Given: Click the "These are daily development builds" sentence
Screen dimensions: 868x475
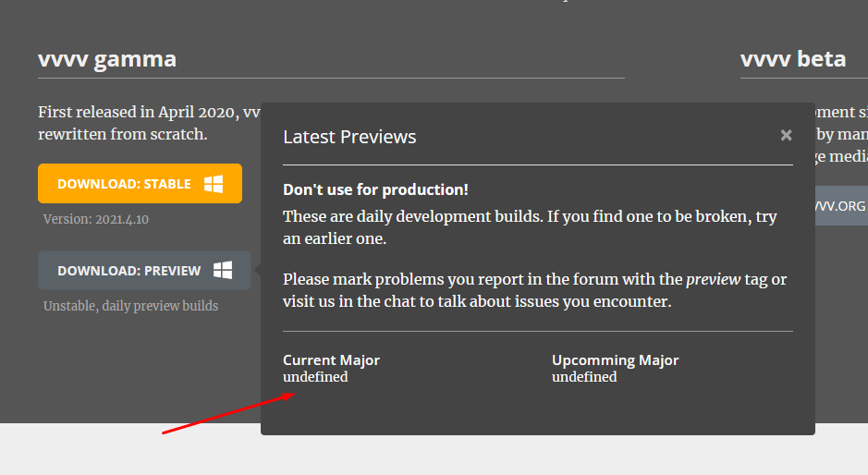Looking at the screenshot, I should click(x=530, y=227).
